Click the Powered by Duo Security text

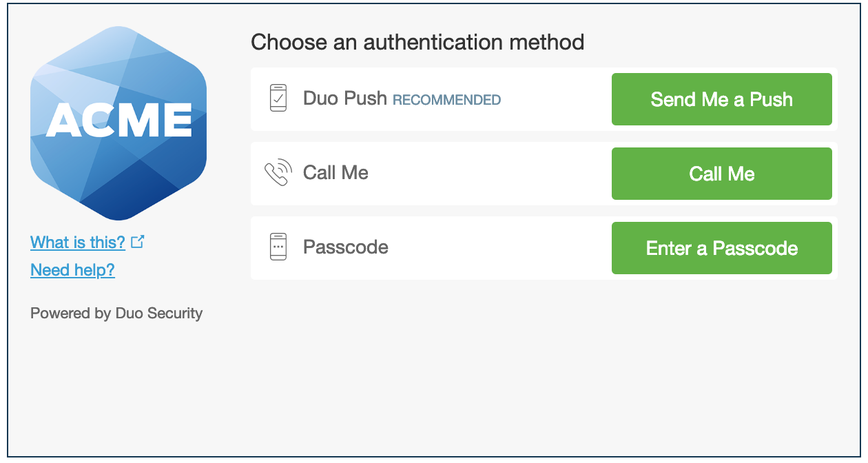click(x=116, y=313)
